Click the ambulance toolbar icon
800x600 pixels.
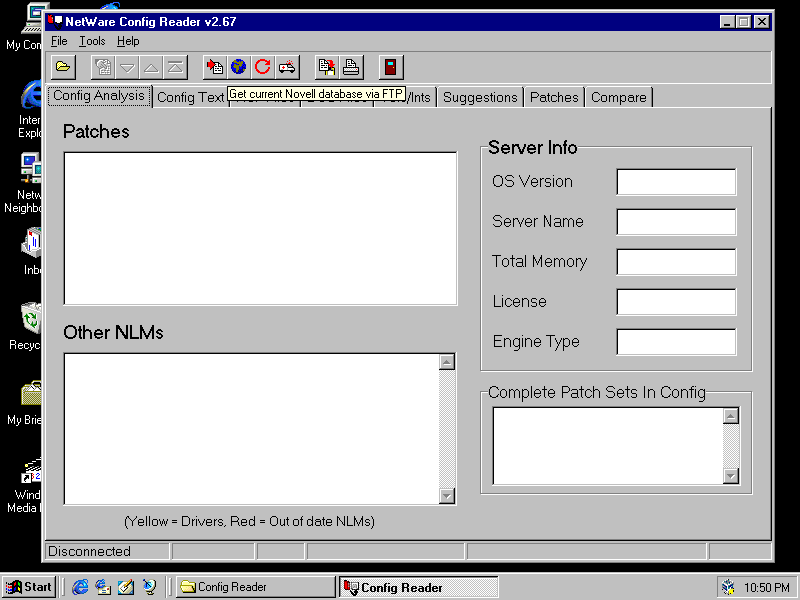tap(287, 67)
